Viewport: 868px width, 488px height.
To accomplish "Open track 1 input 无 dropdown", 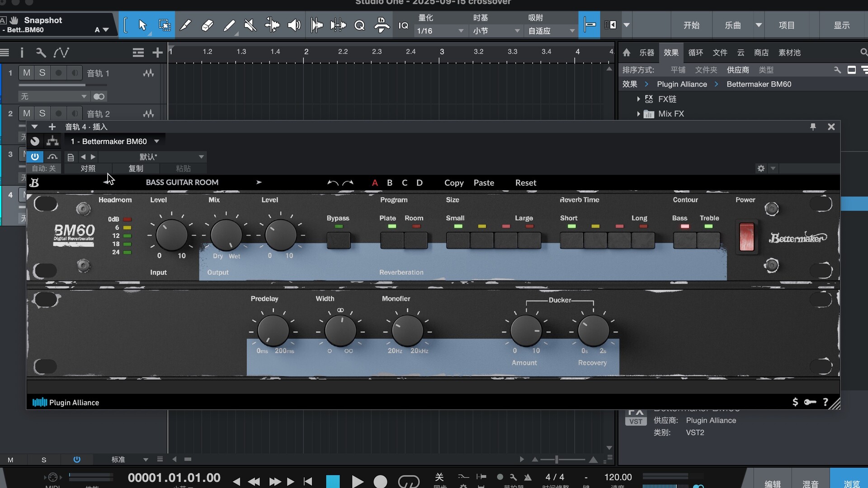I will coord(53,96).
